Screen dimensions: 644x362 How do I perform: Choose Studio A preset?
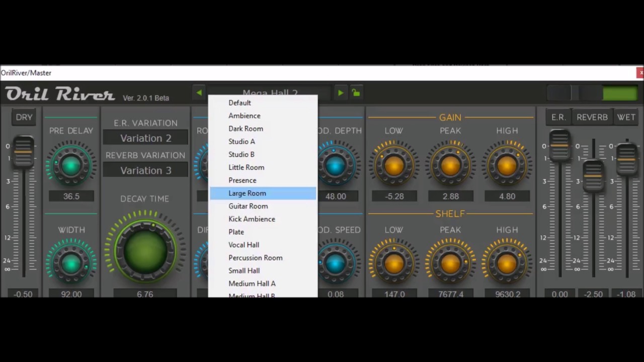[263, 141]
